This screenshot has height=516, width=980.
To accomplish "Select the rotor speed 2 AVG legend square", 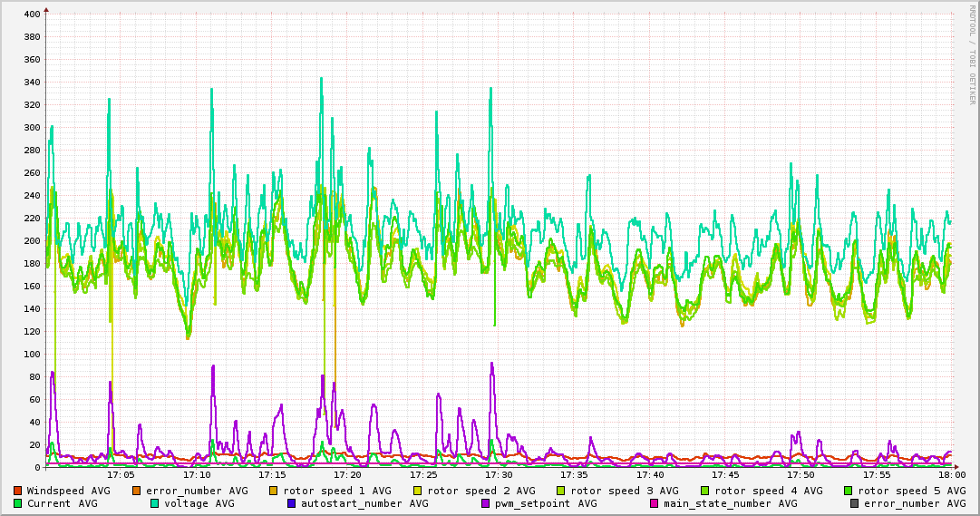I will (419, 491).
